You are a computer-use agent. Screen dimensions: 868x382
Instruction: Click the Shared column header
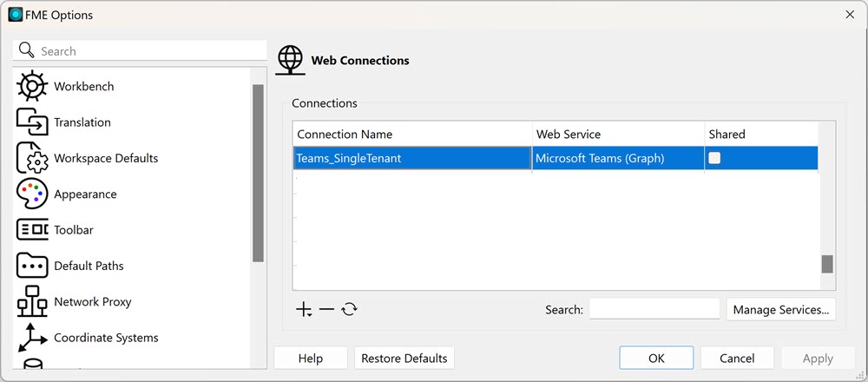point(761,134)
